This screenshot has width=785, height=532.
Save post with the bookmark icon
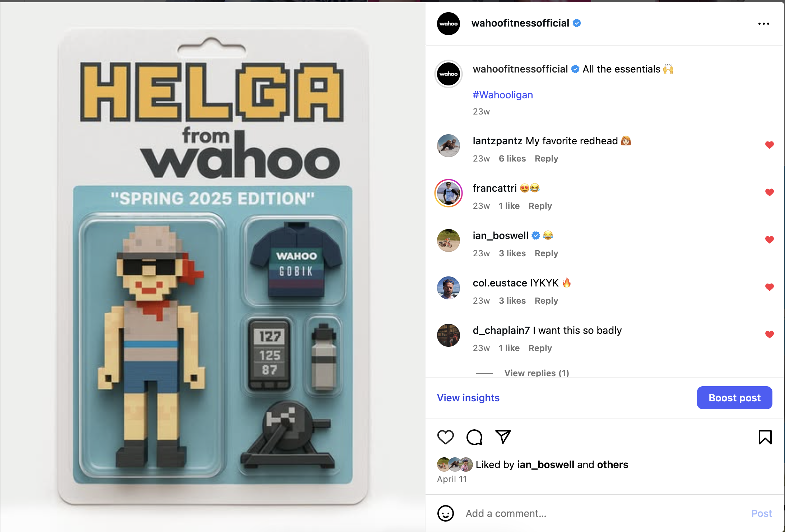(x=765, y=437)
